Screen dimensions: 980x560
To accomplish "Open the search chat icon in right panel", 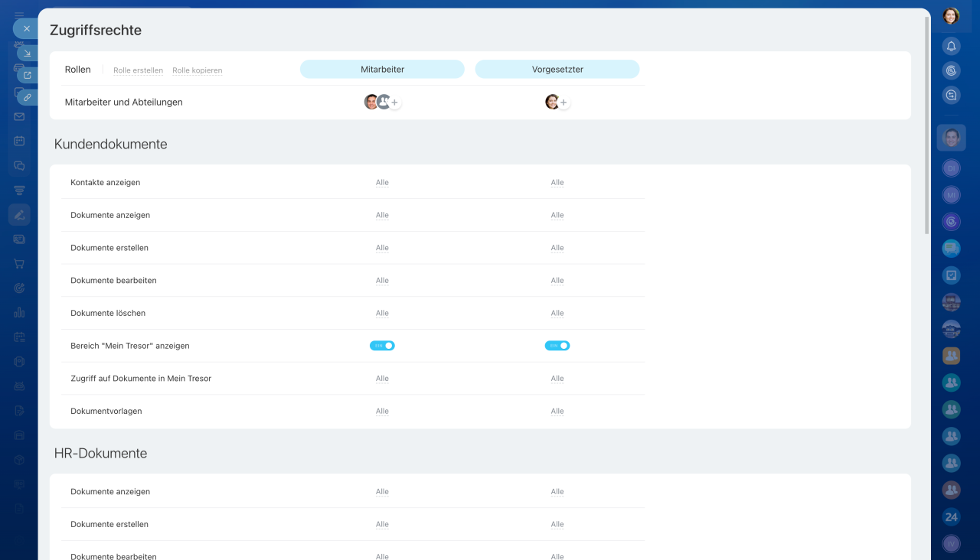I will point(951,95).
